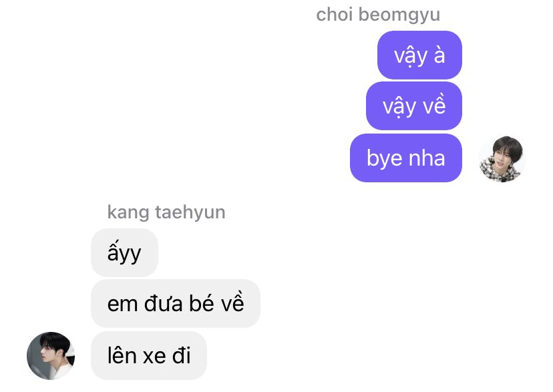Select the 'lên xe đi' message bubble
Screen dimensions: 553x392
(x=149, y=355)
